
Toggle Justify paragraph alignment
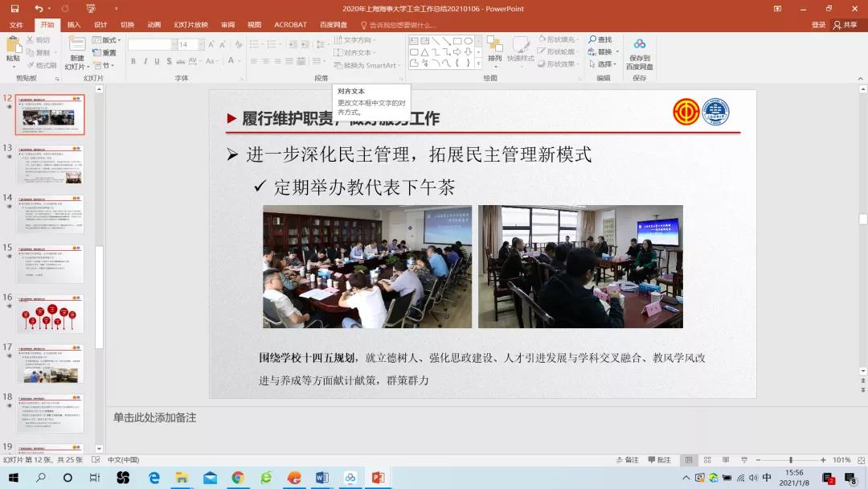289,61
